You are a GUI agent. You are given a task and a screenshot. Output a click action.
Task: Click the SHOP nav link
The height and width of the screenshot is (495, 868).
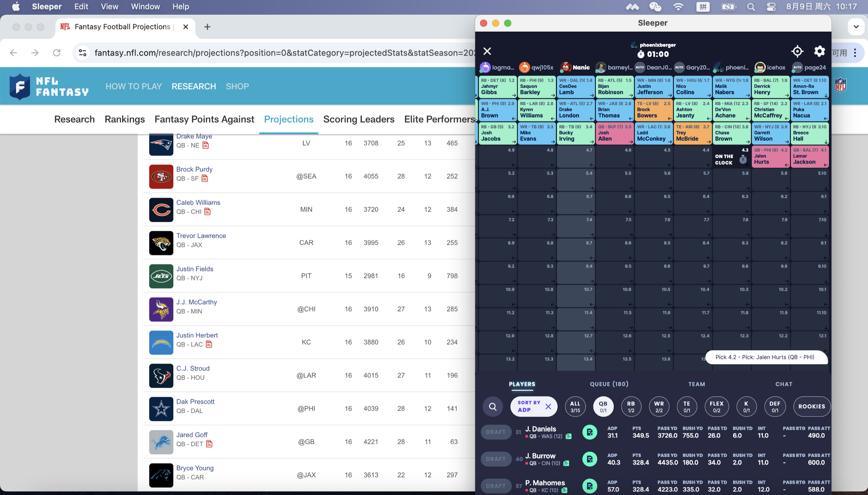click(237, 87)
